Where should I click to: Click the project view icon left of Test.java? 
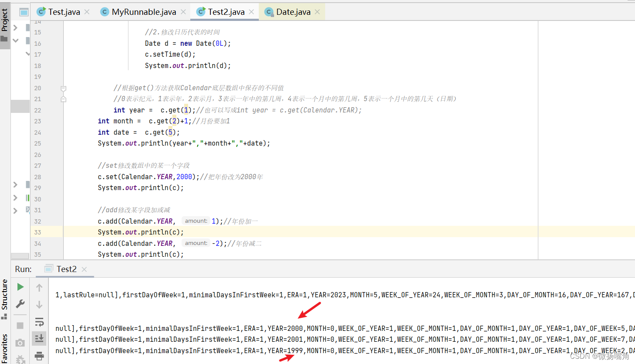coord(24,12)
